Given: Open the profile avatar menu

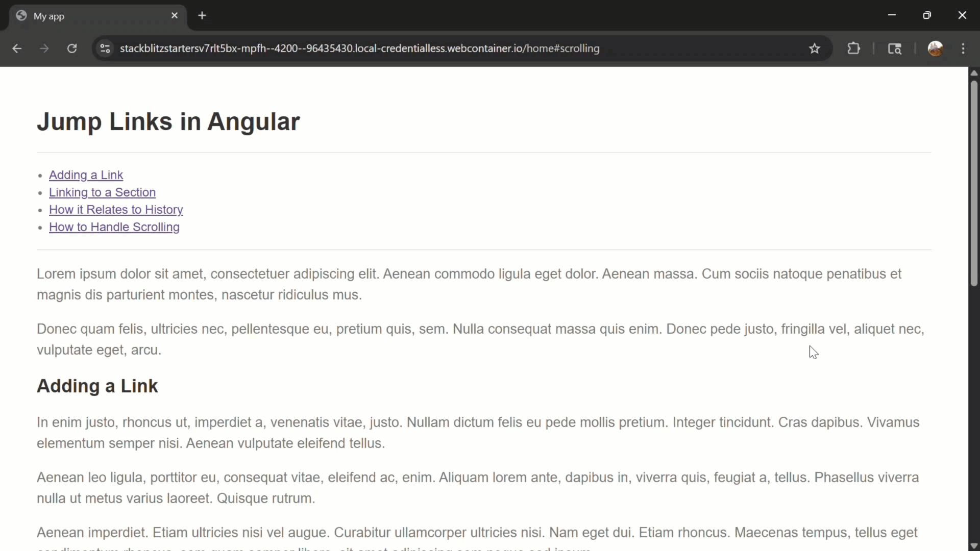Looking at the screenshot, I should point(936,48).
